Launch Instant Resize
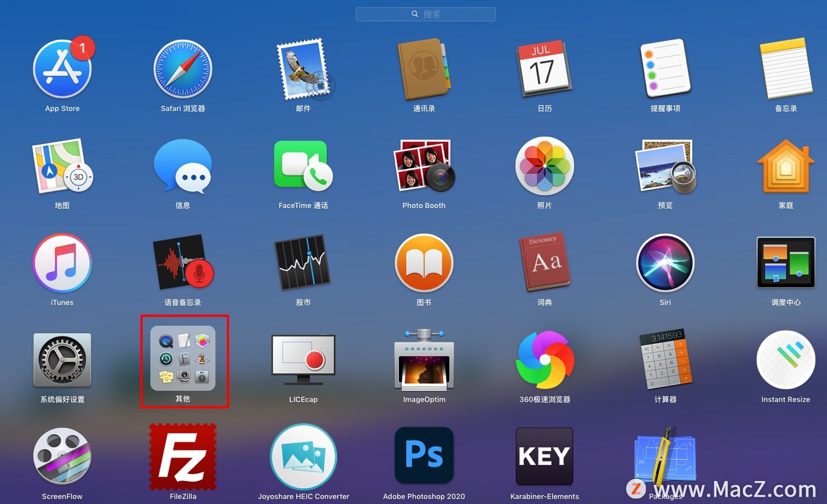827x504 pixels. (x=786, y=360)
